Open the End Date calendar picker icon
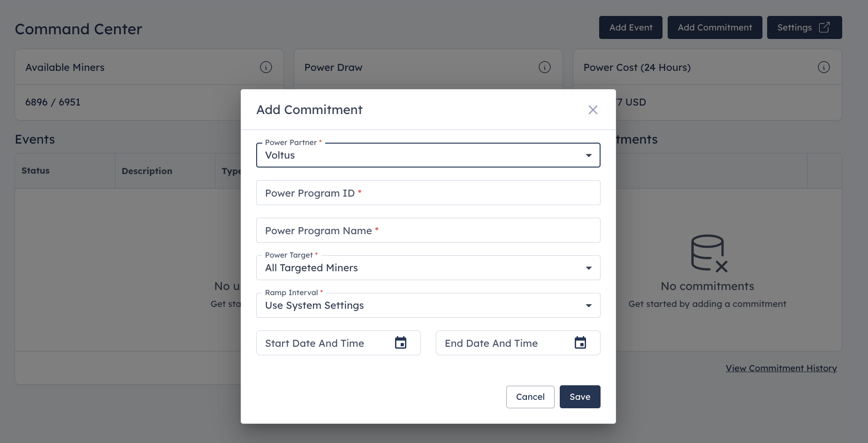This screenshot has height=443, width=868. click(x=580, y=343)
